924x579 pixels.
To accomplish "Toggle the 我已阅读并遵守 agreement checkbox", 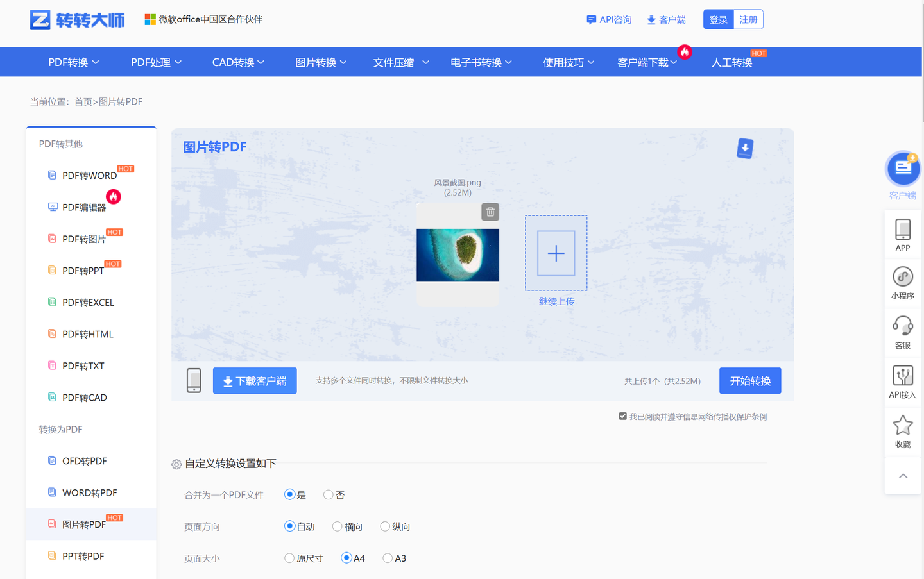I will tap(622, 416).
